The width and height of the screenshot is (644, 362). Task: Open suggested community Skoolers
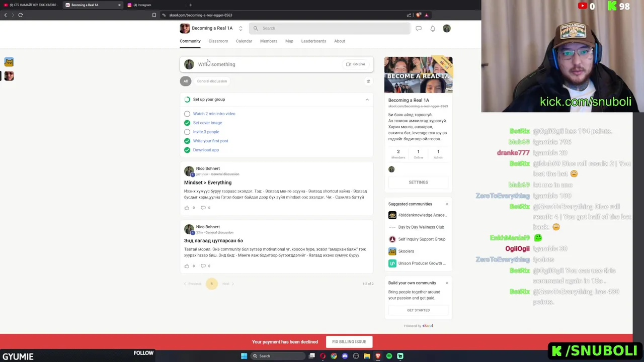(406, 251)
